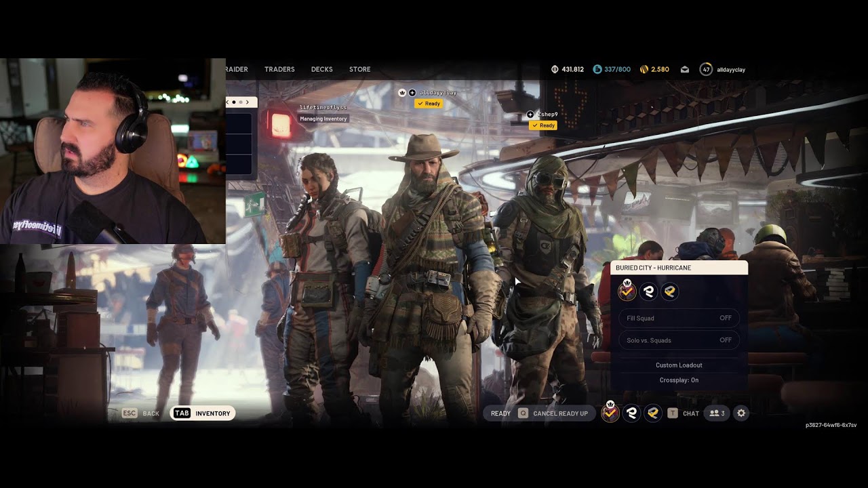
Task: Click the 2.580 token value
Action: pyautogui.click(x=660, y=69)
